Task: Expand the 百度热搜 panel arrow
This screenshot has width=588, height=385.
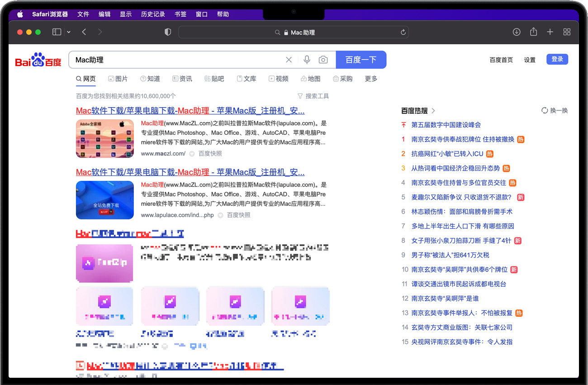Action: click(433, 110)
